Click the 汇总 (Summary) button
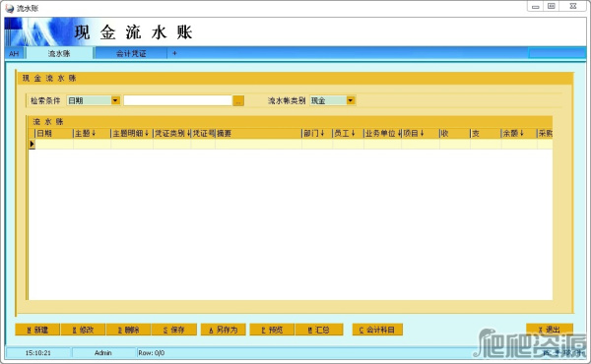Screen dimensions: 591x364 [x=319, y=330]
